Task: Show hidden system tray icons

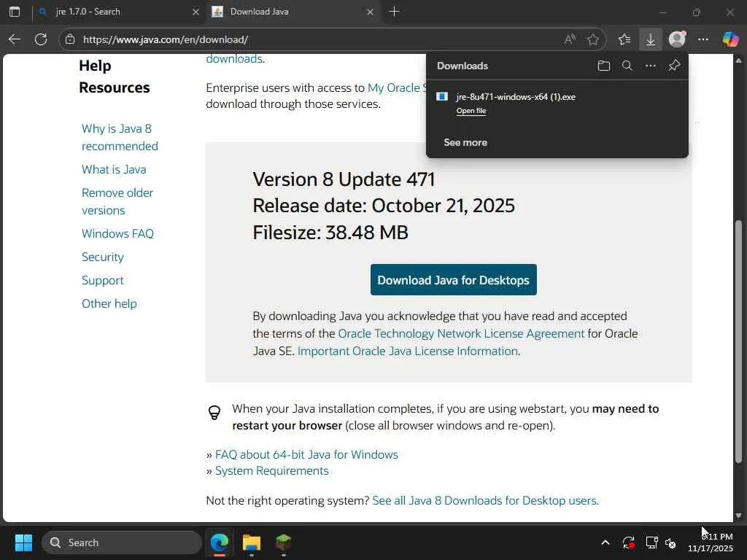Action: tap(605, 542)
